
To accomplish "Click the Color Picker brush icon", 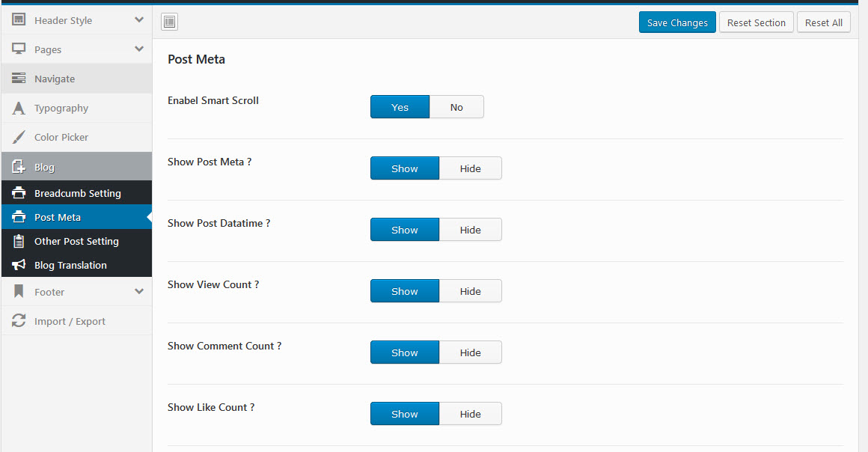I will [19, 138].
